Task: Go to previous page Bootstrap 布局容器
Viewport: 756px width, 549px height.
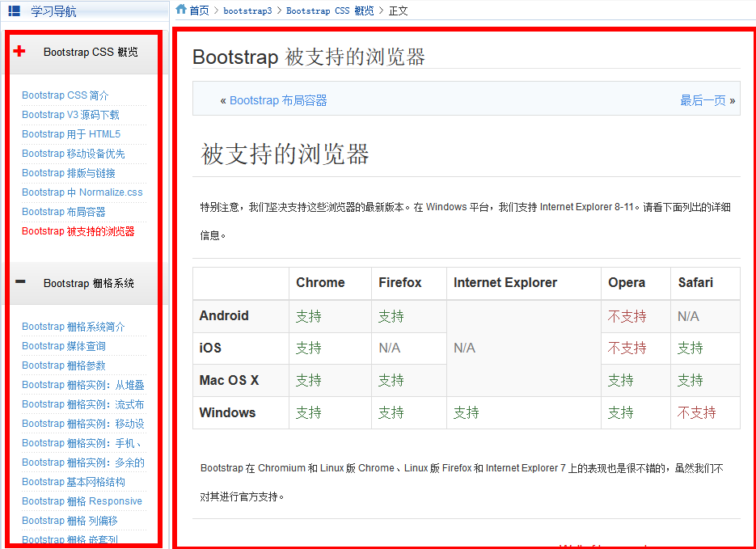Action: tap(278, 100)
